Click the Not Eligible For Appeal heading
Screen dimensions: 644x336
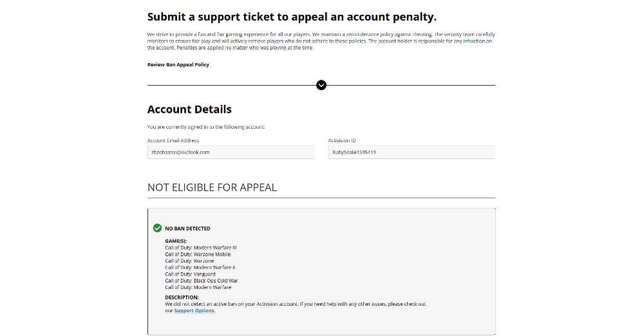pyautogui.click(x=212, y=187)
